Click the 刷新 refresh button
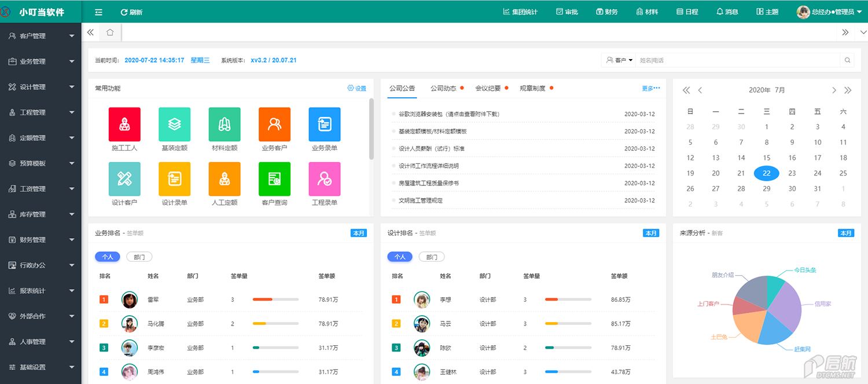Image resolution: width=868 pixels, height=384 pixels. (x=131, y=12)
